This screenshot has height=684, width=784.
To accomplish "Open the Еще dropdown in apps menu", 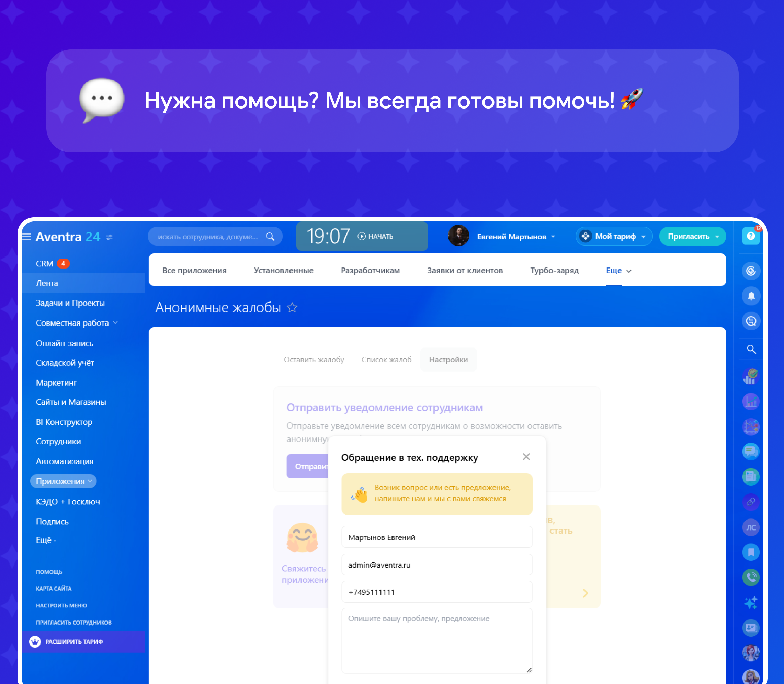I will pyautogui.click(x=618, y=271).
